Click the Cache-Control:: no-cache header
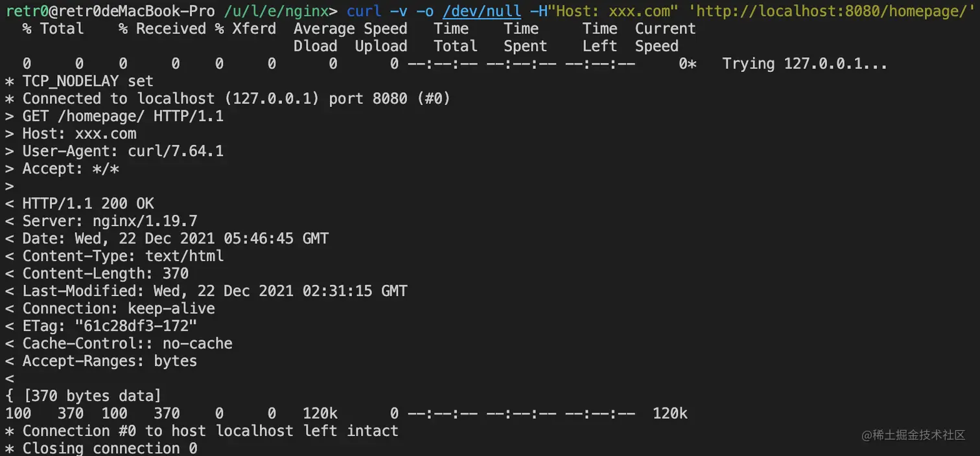 point(127,343)
